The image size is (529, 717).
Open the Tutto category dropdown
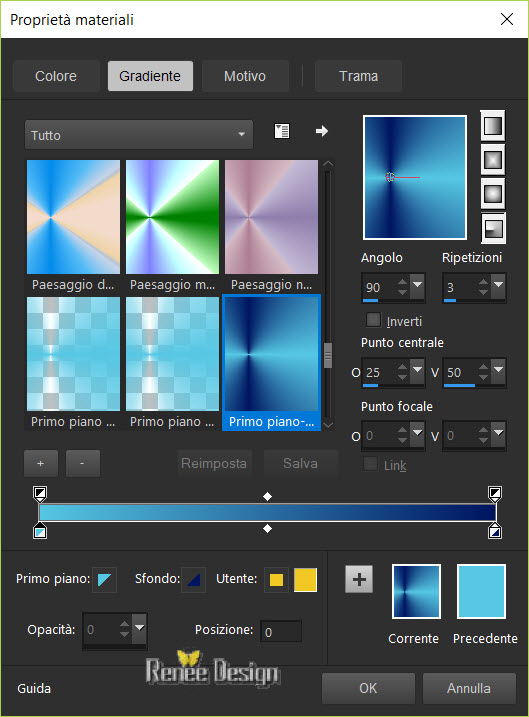coord(139,134)
